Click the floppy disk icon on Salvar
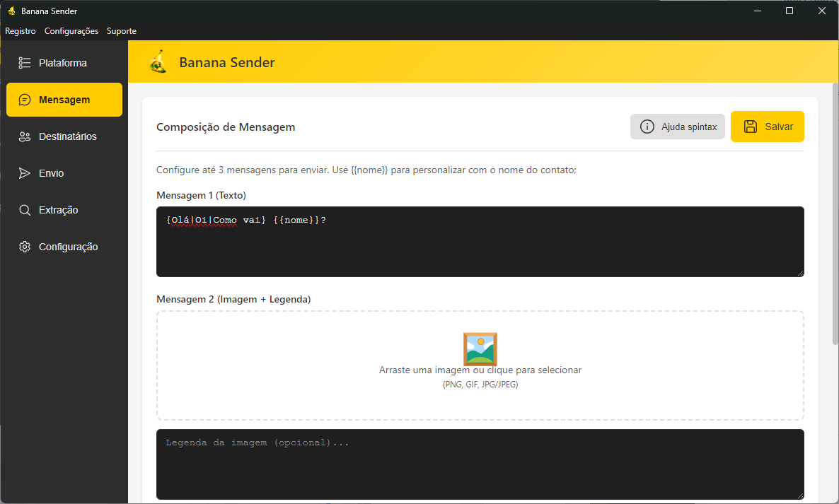The width and height of the screenshot is (839, 504). pyautogui.click(x=750, y=127)
